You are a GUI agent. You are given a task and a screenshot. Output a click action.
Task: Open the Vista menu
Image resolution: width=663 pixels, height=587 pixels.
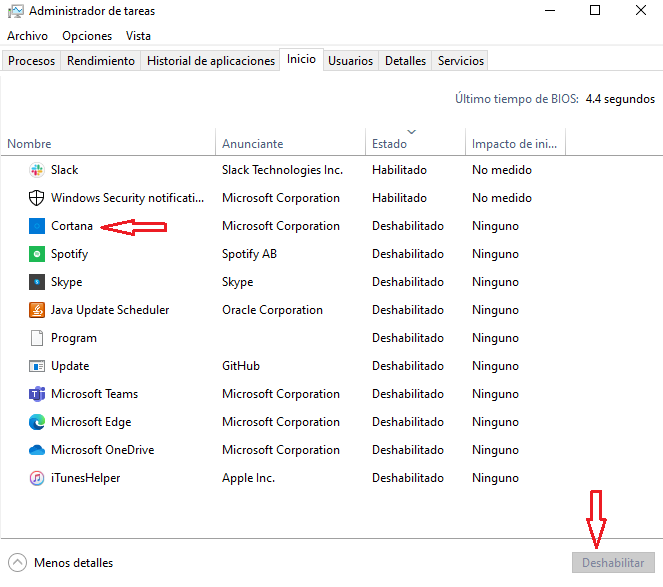(138, 36)
